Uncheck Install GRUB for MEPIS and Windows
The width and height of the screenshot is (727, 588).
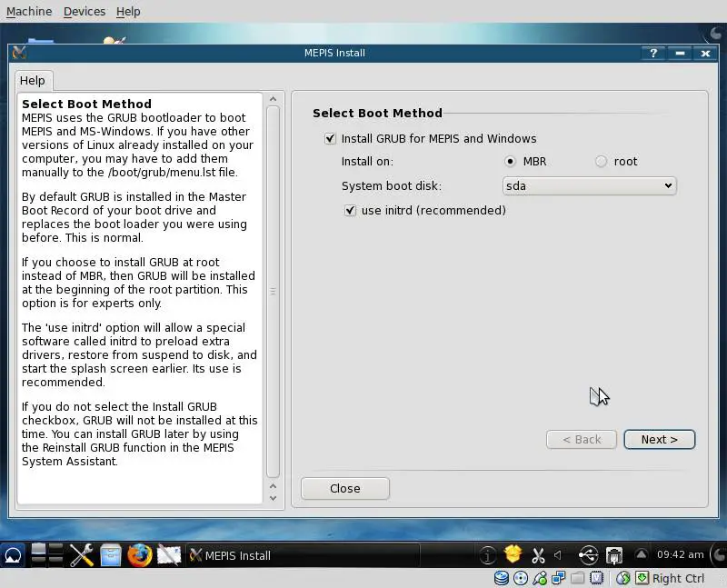point(330,139)
